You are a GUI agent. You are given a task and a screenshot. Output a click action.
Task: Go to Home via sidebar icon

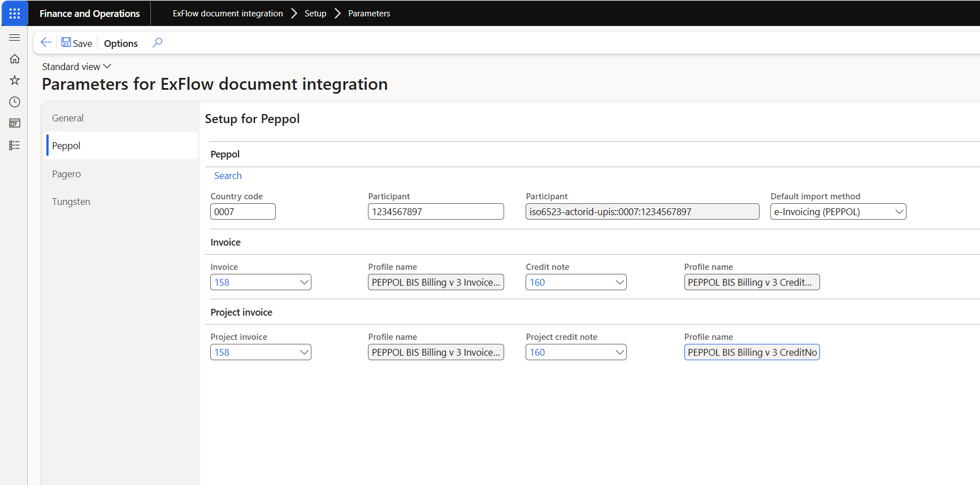[x=15, y=59]
